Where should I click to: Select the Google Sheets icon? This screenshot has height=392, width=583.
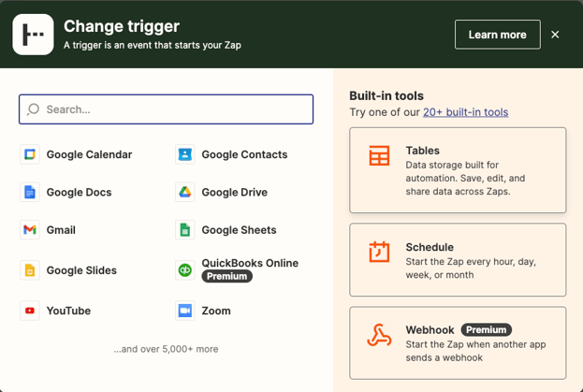tap(185, 230)
